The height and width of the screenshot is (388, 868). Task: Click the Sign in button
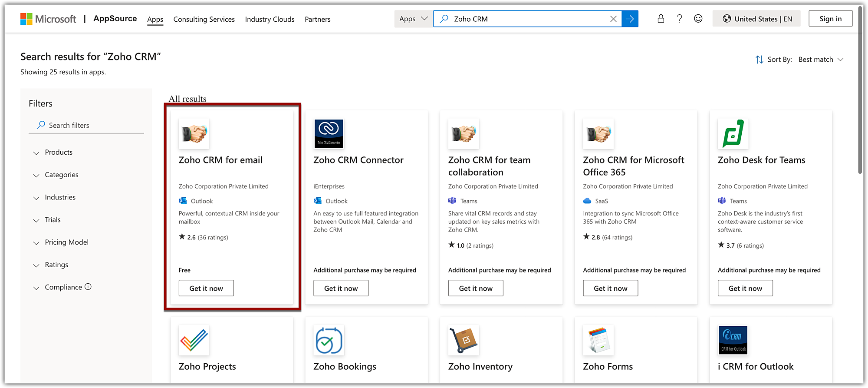830,19
